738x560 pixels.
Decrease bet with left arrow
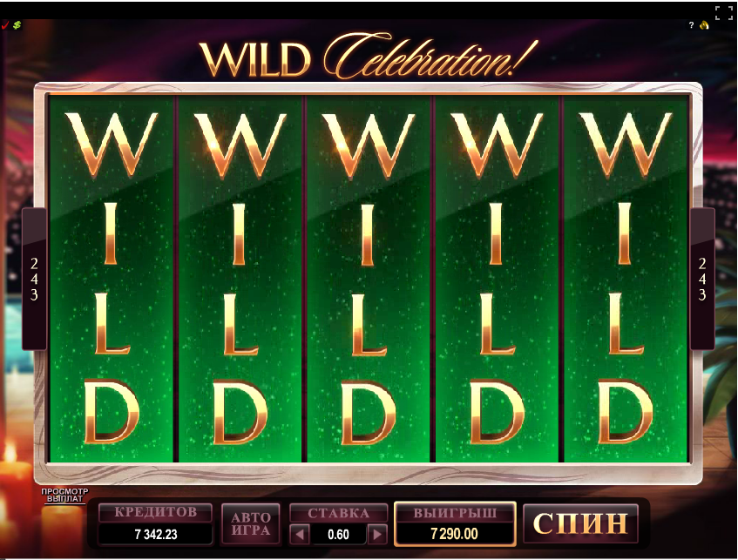click(x=300, y=535)
